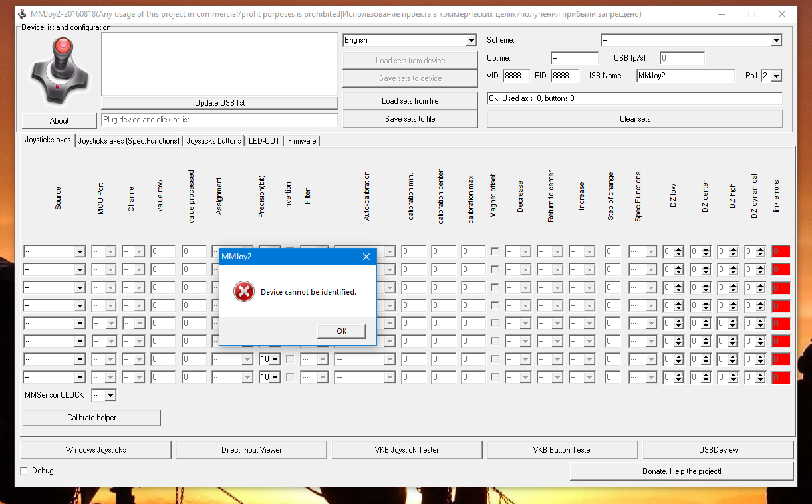Click red link errors indicator in fourth row
This screenshot has height=504, width=812.
point(781,305)
